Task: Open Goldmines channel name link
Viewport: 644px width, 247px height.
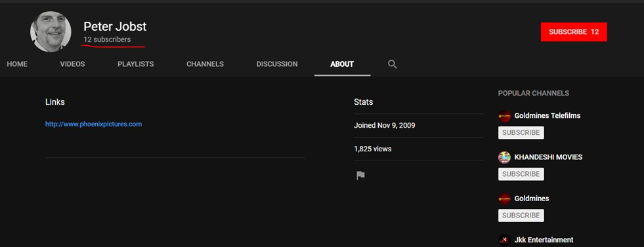Action: tap(532, 199)
